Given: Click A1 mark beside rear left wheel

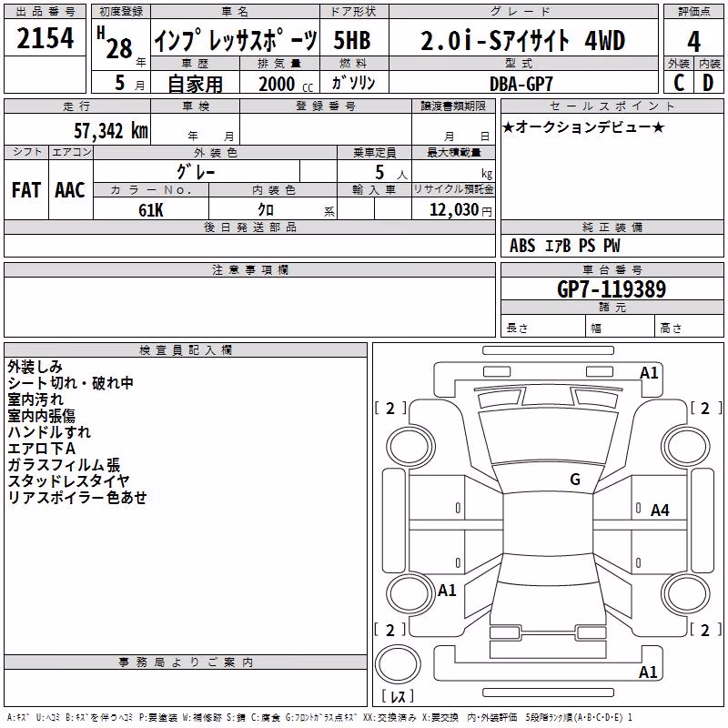Looking at the screenshot, I should pyautogui.click(x=447, y=591).
